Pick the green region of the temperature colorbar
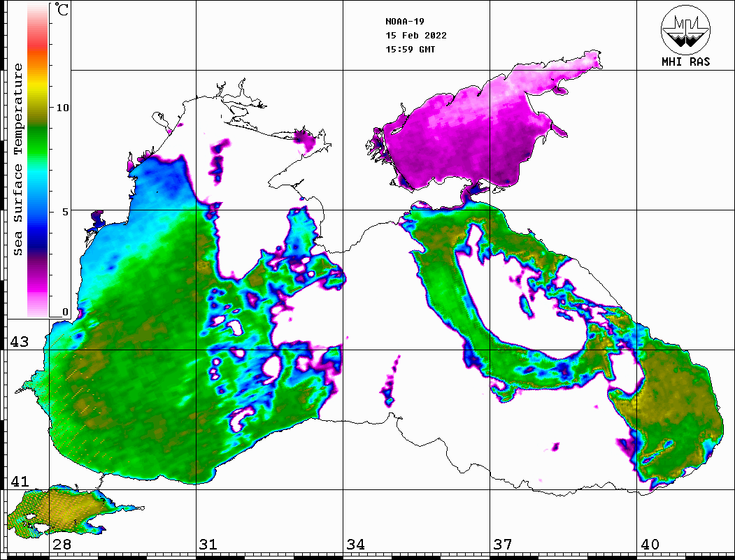 pos(38,141)
